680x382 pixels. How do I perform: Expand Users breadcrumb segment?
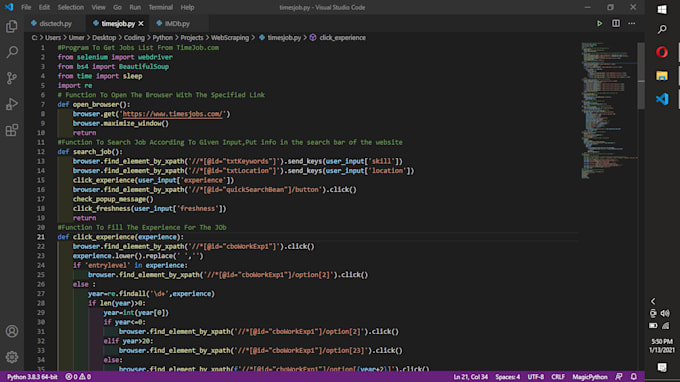point(53,38)
